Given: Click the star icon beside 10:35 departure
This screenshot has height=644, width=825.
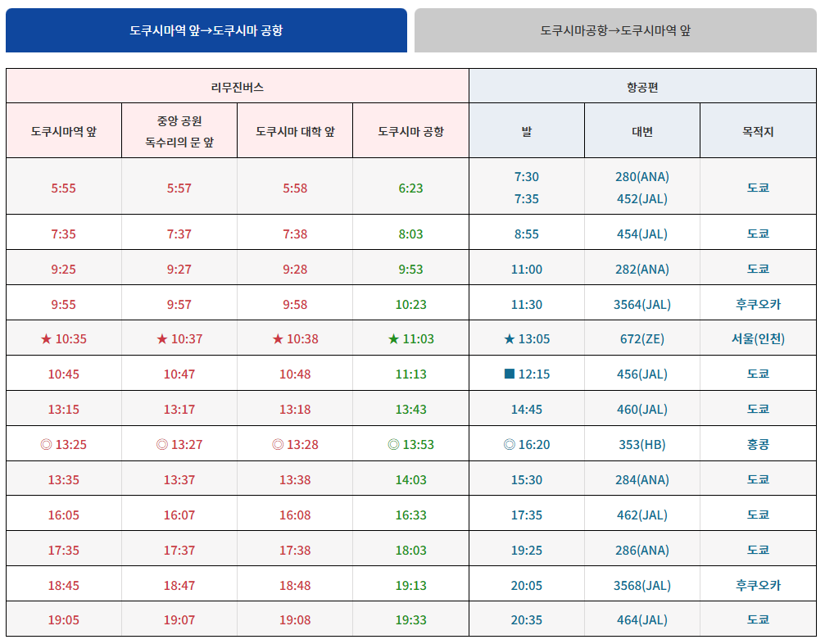Looking at the screenshot, I should pyautogui.click(x=45, y=338).
